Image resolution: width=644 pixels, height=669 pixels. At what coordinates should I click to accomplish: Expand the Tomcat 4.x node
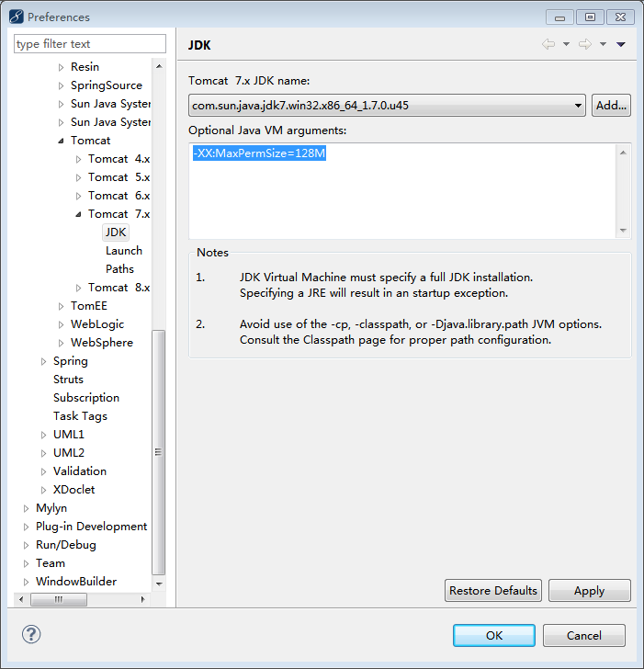78,159
